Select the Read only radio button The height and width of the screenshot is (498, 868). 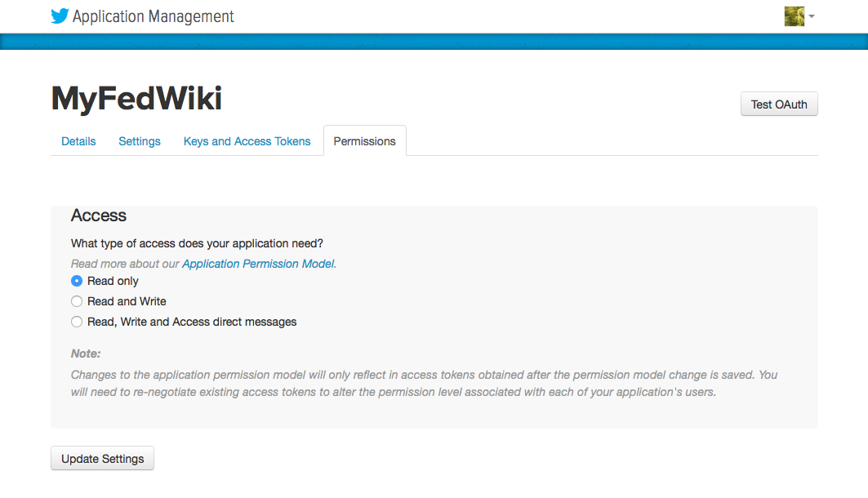tap(77, 281)
